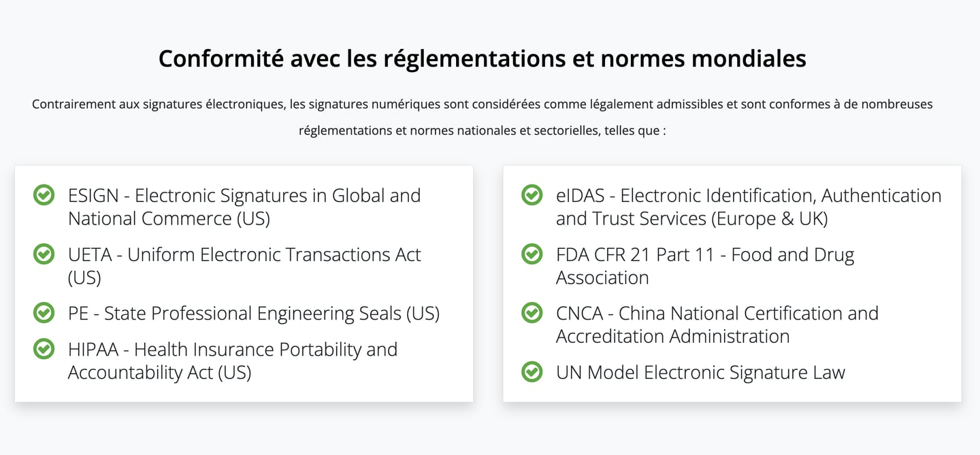Click the checkmark icon next to FDA CFR 21
Screen dimensions: 980x455
(532, 254)
